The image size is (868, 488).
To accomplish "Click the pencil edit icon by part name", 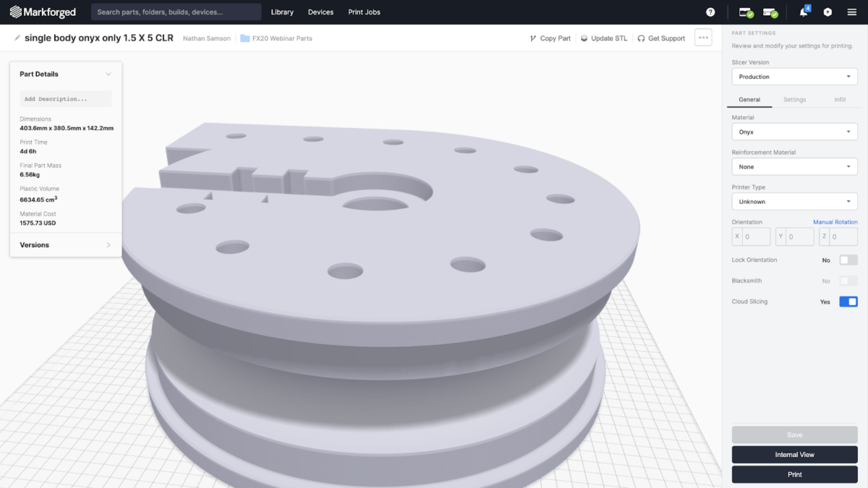I will (17, 38).
